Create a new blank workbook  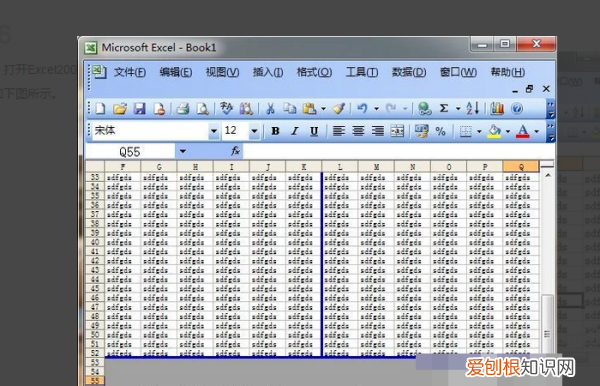[100, 109]
